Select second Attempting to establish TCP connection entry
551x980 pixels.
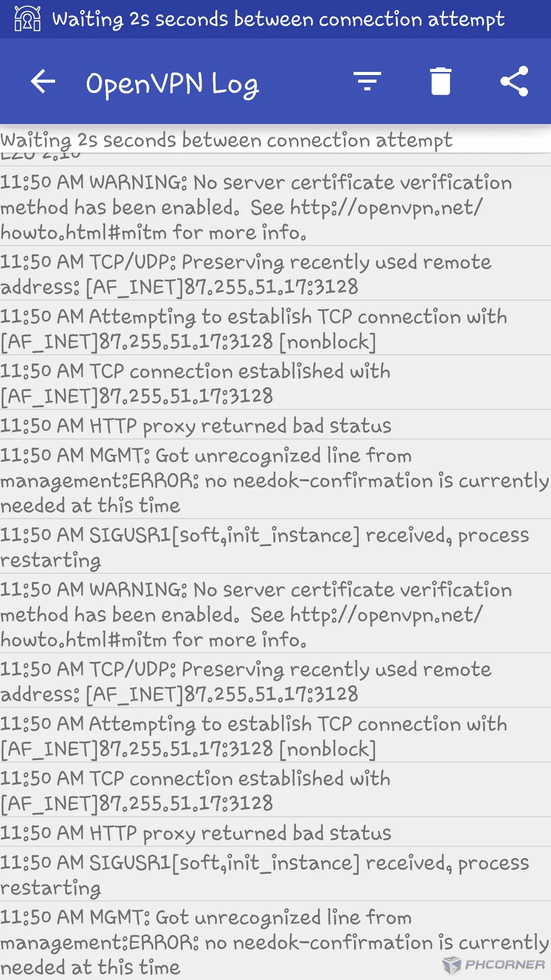tap(275, 736)
